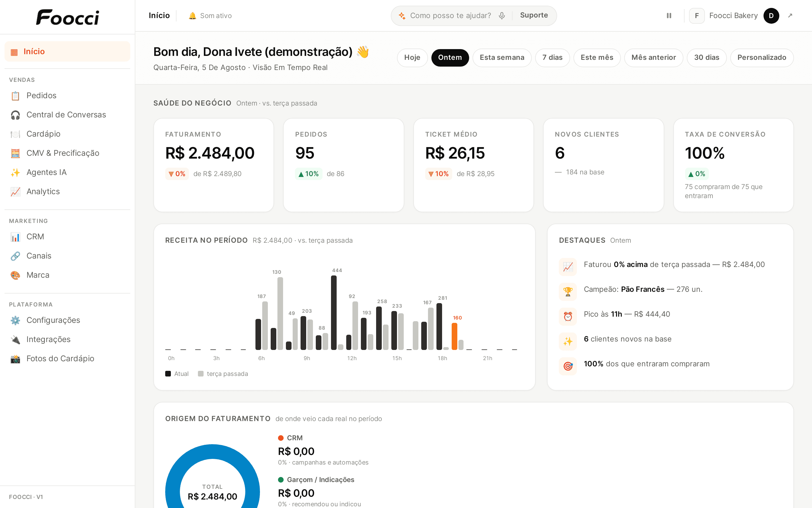This screenshot has height=508, width=812.
Task: Click the microphone icon in help bar
Action: (502, 16)
